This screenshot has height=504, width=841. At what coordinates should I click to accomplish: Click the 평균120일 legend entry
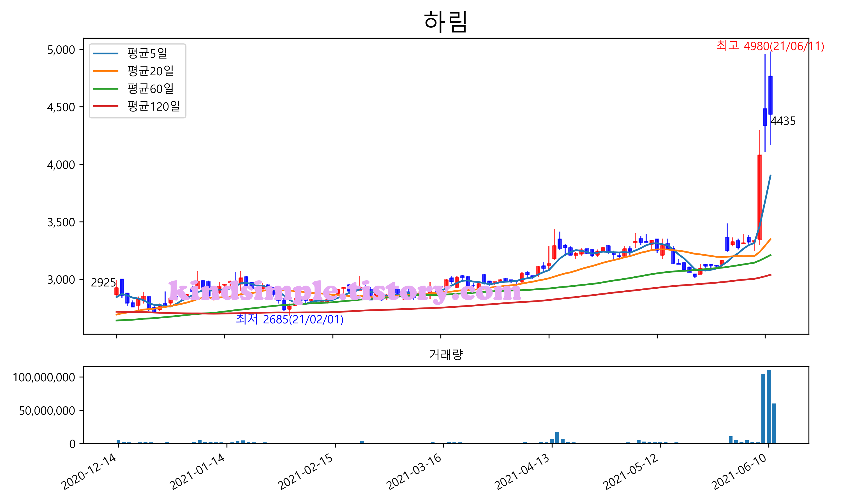(153, 106)
